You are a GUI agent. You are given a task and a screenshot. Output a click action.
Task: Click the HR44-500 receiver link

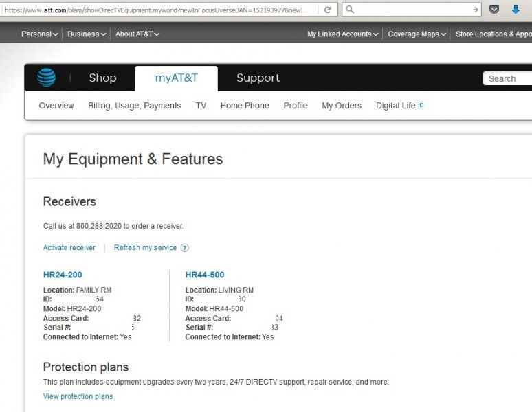click(x=205, y=275)
